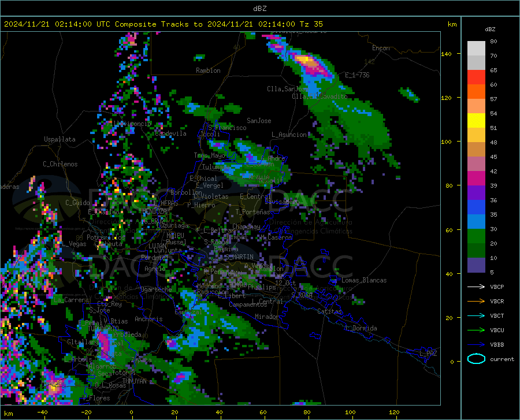The height and width of the screenshot is (420, 520).
Task: Click the T_Porteñas map label
Action: pyautogui.click(x=252, y=212)
